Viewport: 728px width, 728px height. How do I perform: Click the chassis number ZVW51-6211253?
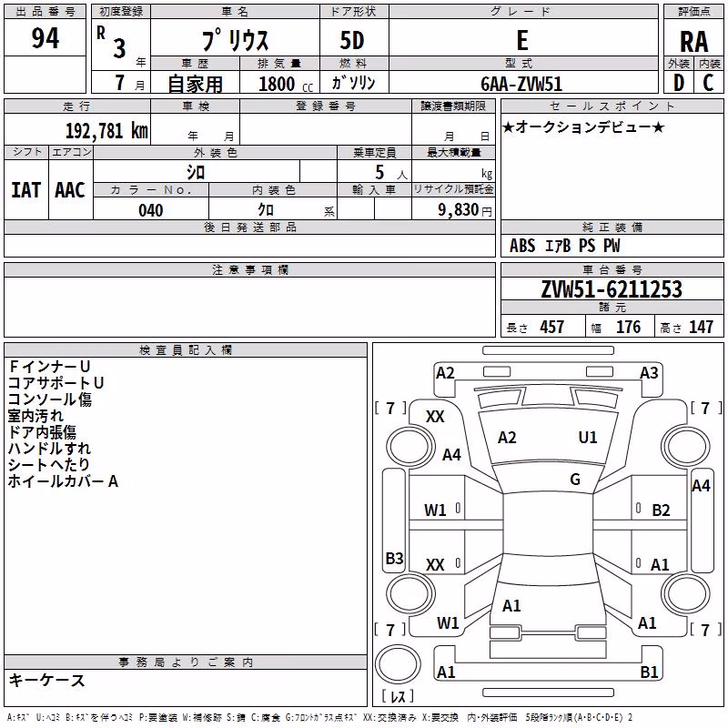pyautogui.click(x=612, y=289)
